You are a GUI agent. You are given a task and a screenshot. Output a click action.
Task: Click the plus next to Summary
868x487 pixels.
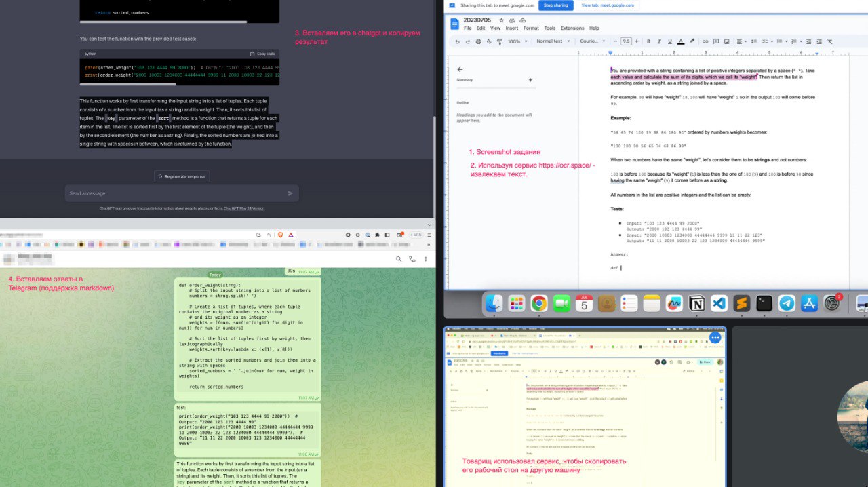pyautogui.click(x=530, y=80)
